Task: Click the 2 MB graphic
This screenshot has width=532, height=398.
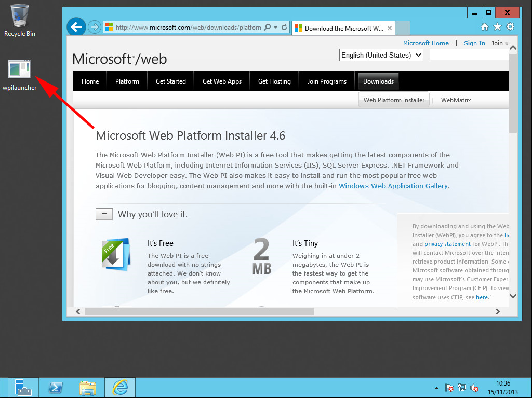Action: click(x=262, y=256)
